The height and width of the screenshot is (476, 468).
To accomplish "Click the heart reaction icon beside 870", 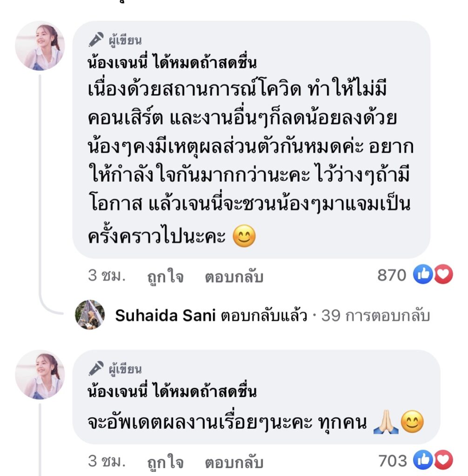I will click(x=443, y=276).
